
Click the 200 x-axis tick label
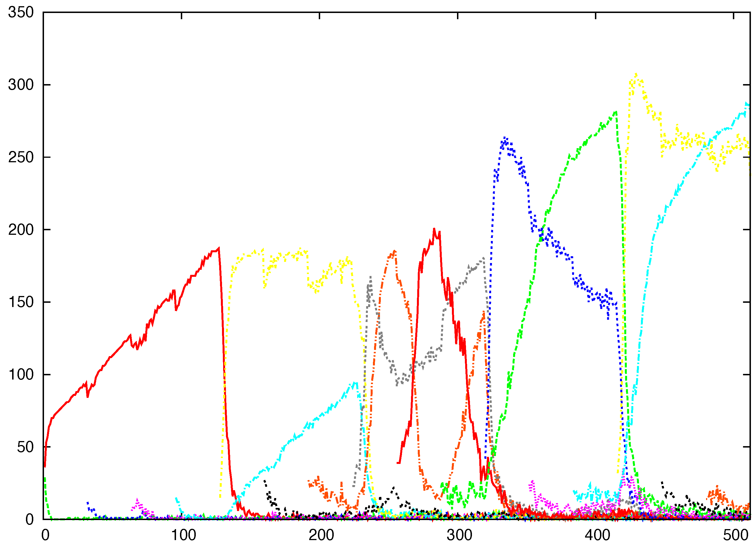(321, 535)
